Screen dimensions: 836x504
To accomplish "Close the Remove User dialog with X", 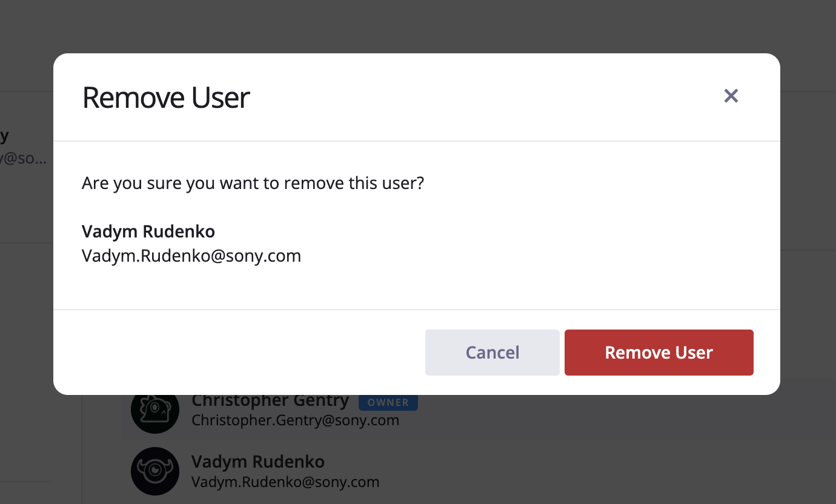I will click(731, 96).
